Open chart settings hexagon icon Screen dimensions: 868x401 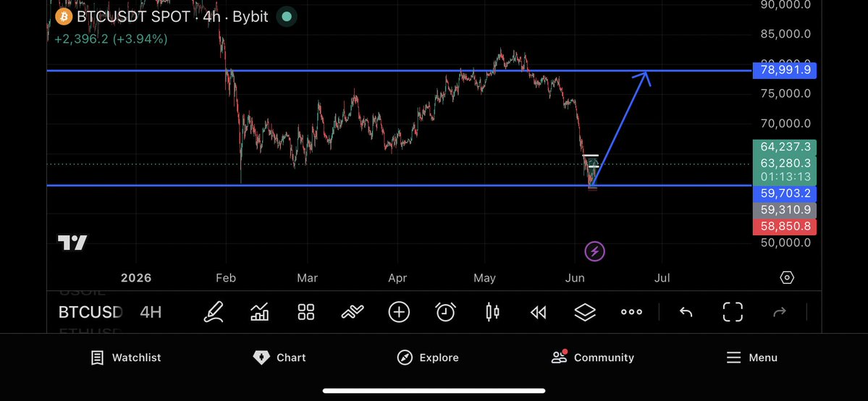[787, 277]
